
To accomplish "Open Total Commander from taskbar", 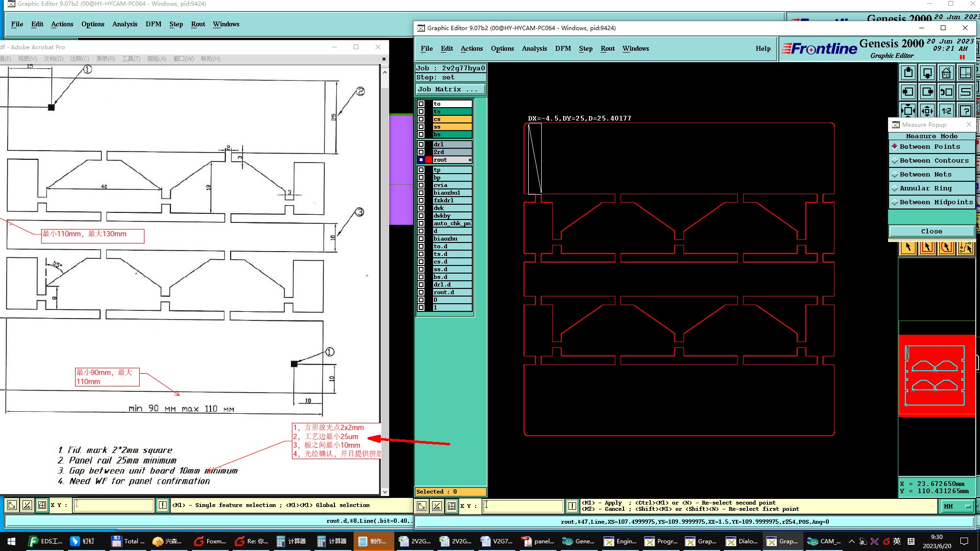I will [128, 541].
